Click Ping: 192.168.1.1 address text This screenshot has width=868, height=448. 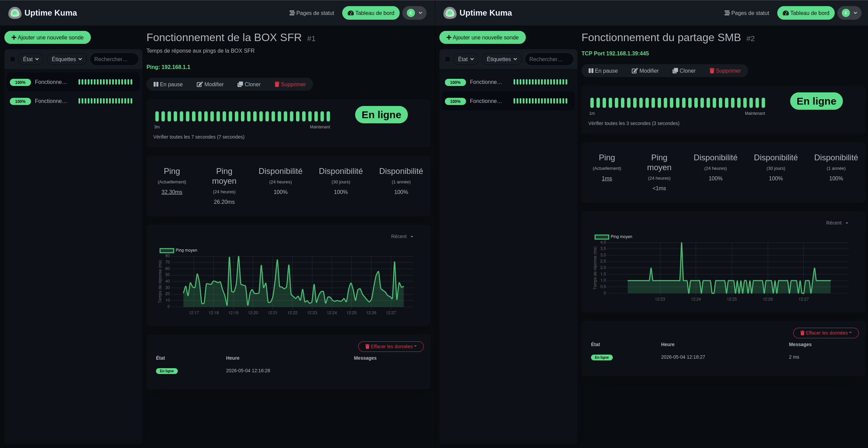tap(168, 67)
